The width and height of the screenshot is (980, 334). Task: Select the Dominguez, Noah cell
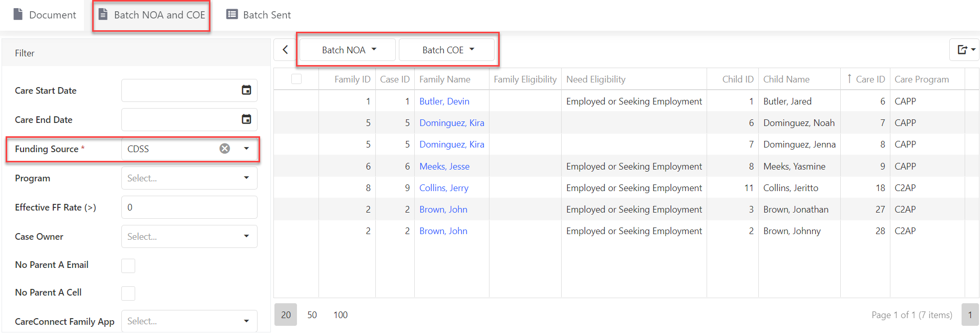(x=799, y=123)
